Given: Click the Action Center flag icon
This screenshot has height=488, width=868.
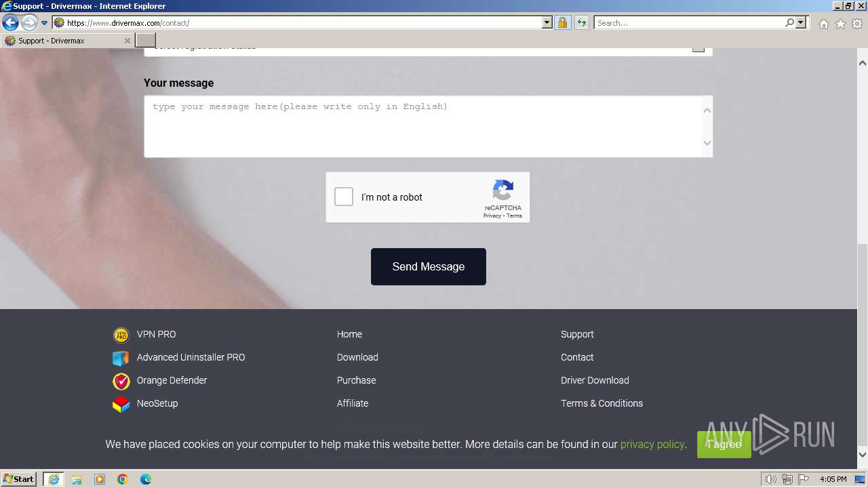Looking at the screenshot, I should [x=804, y=479].
